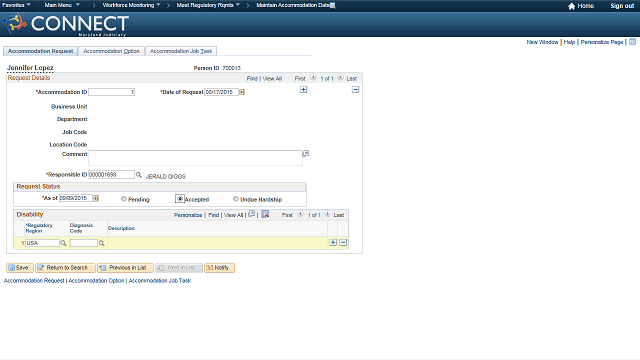This screenshot has height=360, width=640.
Task: Add a new Request Details row
Action: tap(303, 89)
